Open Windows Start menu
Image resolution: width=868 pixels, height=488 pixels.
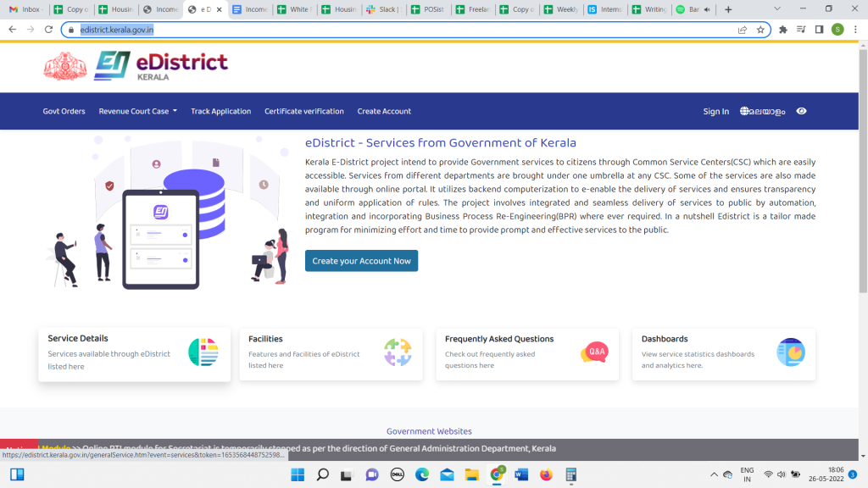298,474
